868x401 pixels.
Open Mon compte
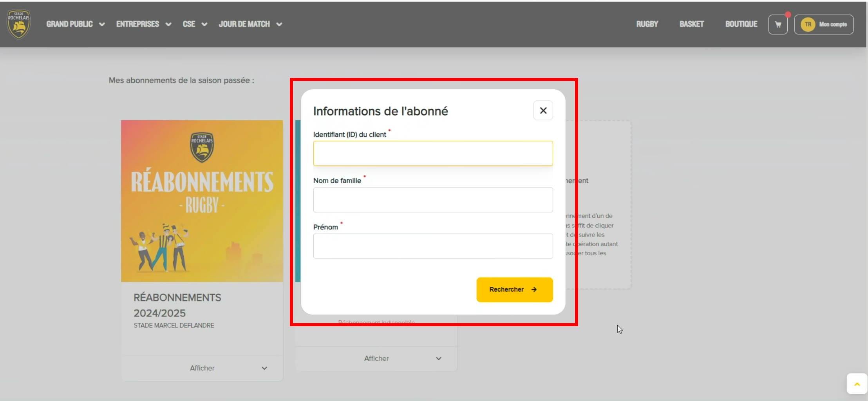coord(824,25)
